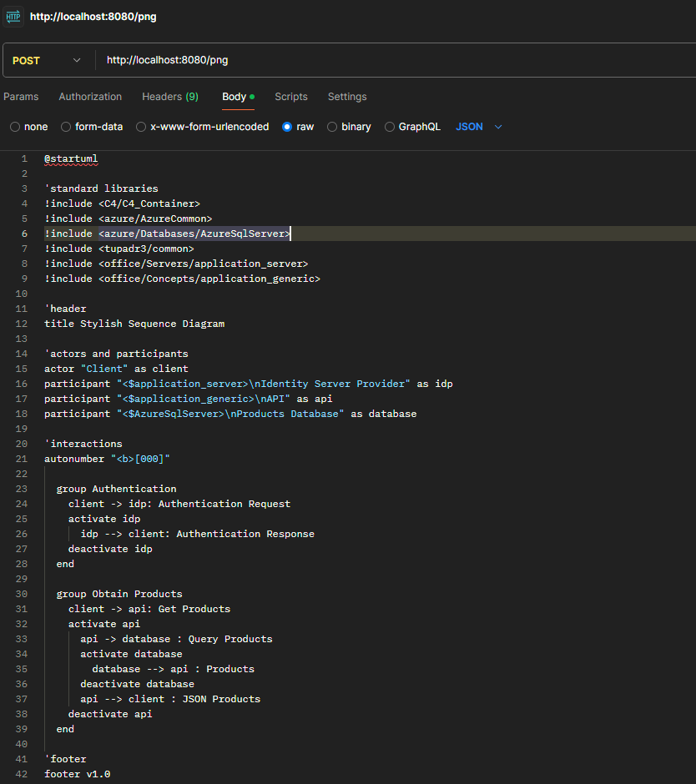Click the Authentication Request line

pos(179,504)
